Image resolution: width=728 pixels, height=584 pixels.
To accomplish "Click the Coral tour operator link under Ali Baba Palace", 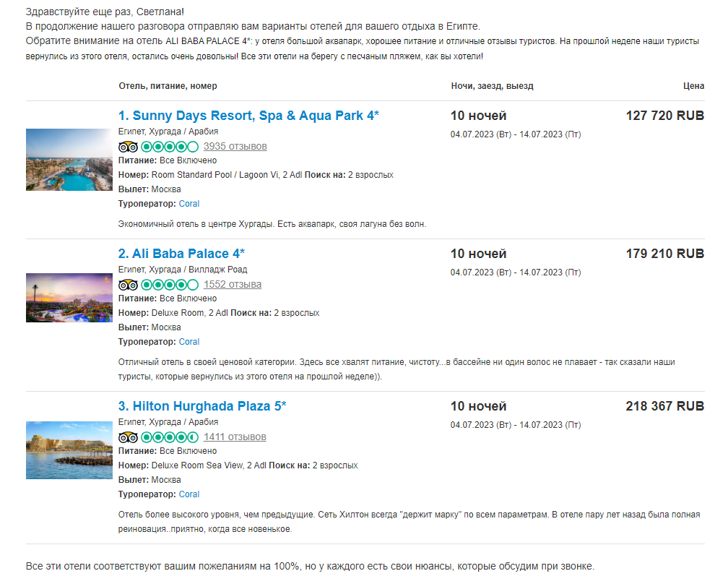I will pos(189,341).
